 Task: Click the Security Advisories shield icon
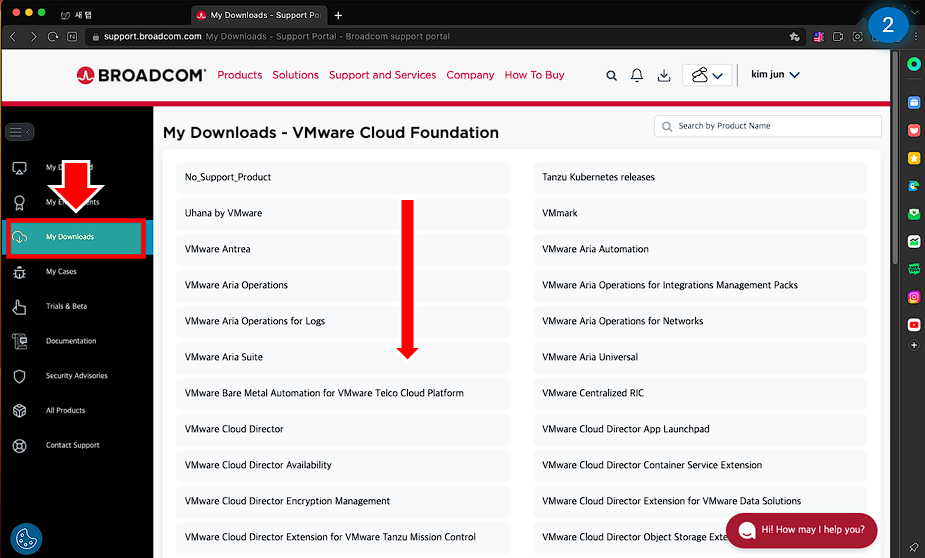pos(19,376)
